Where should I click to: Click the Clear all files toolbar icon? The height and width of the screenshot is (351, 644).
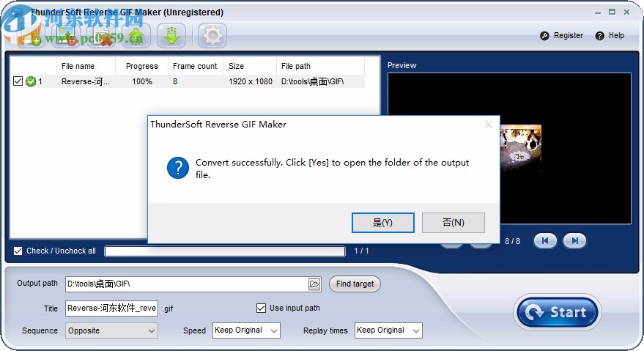pyautogui.click(x=101, y=35)
